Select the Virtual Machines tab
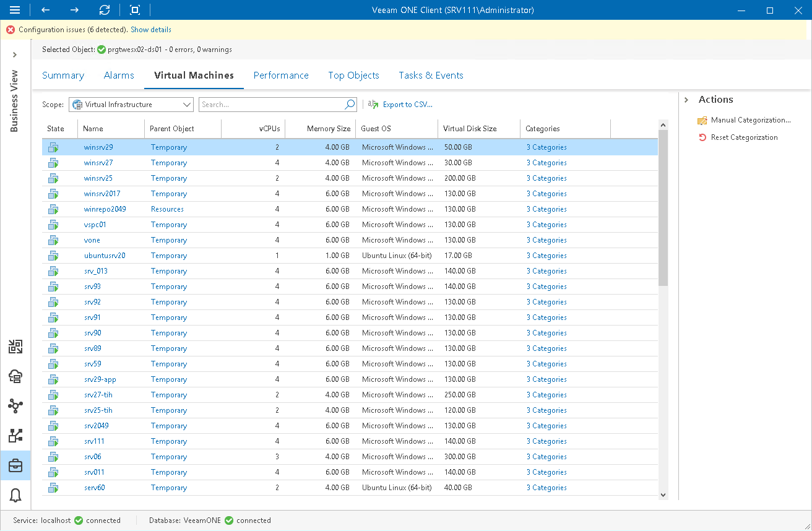This screenshot has width=812, height=531. click(194, 76)
